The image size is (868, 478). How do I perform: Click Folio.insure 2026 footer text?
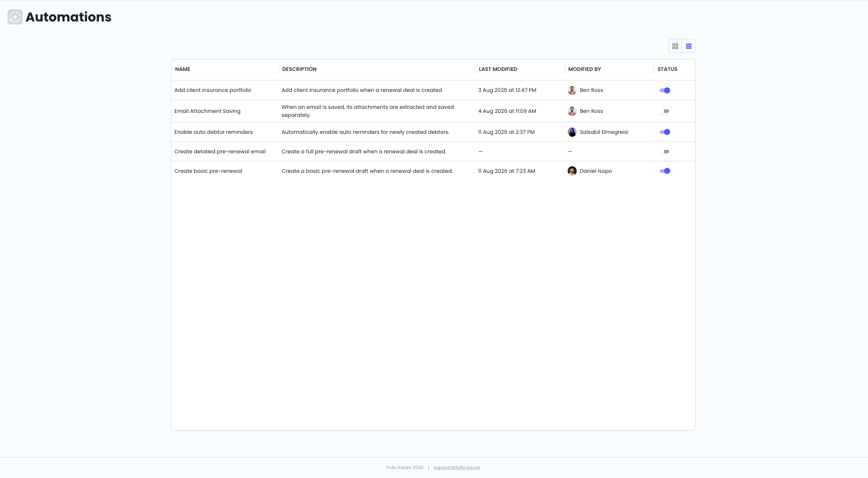pyautogui.click(x=405, y=468)
